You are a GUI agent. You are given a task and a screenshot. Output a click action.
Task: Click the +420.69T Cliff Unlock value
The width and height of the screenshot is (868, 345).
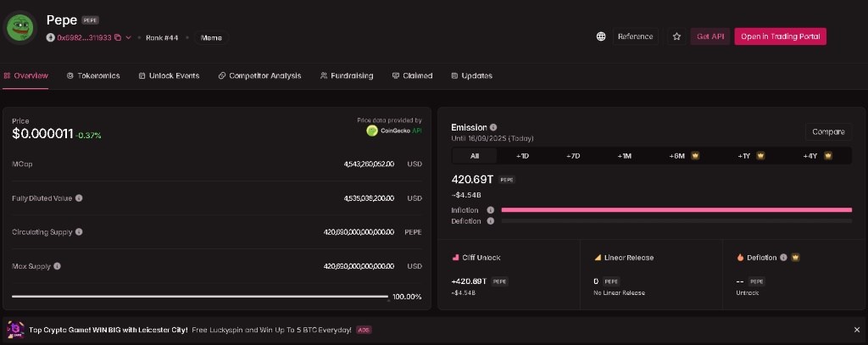pos(470,281)
